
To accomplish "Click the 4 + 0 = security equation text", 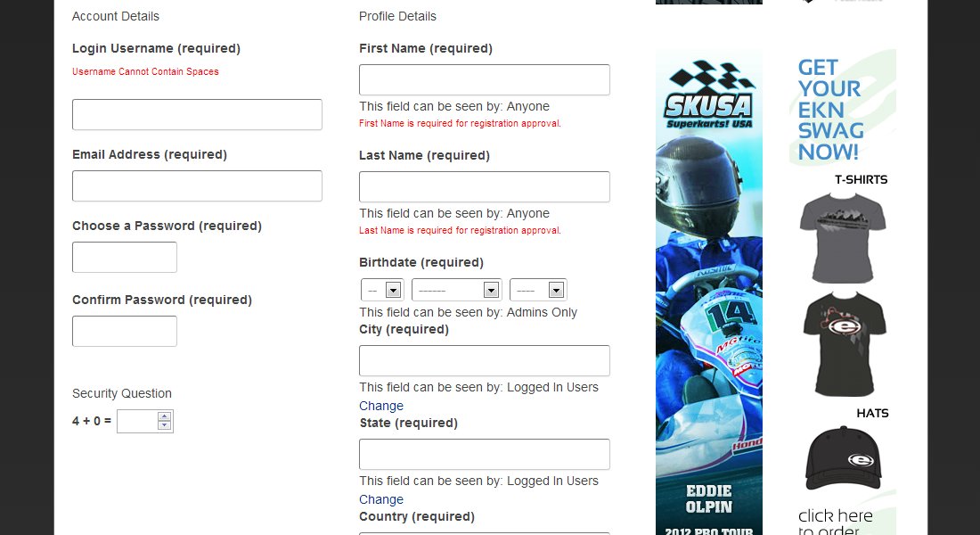I will point(91,421).
